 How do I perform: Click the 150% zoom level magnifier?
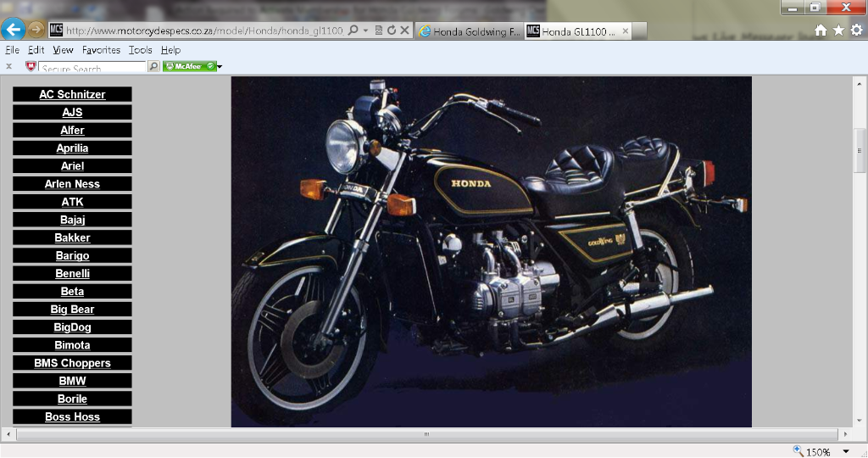798,451
